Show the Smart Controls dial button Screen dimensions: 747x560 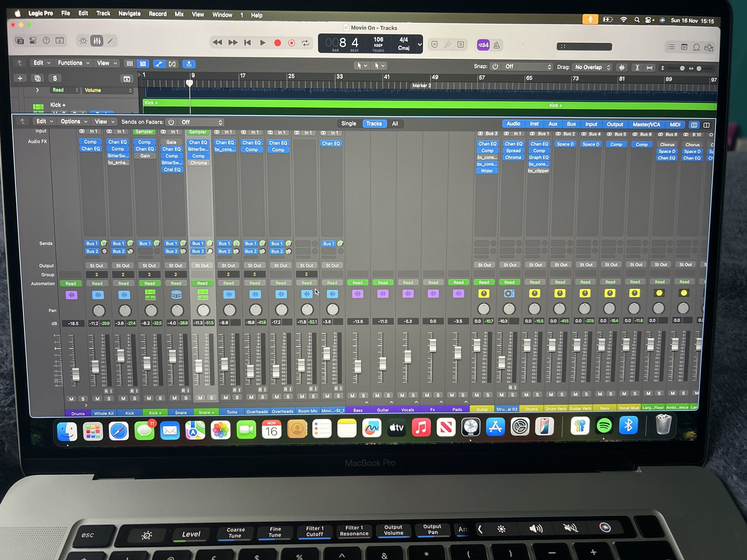coord(83,41)
